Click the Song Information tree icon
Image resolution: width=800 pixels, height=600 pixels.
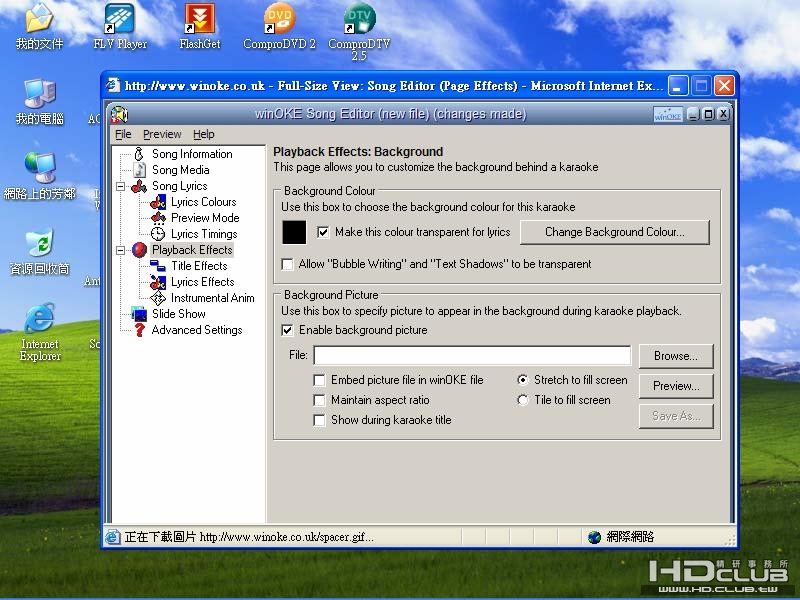pos(139,154)
